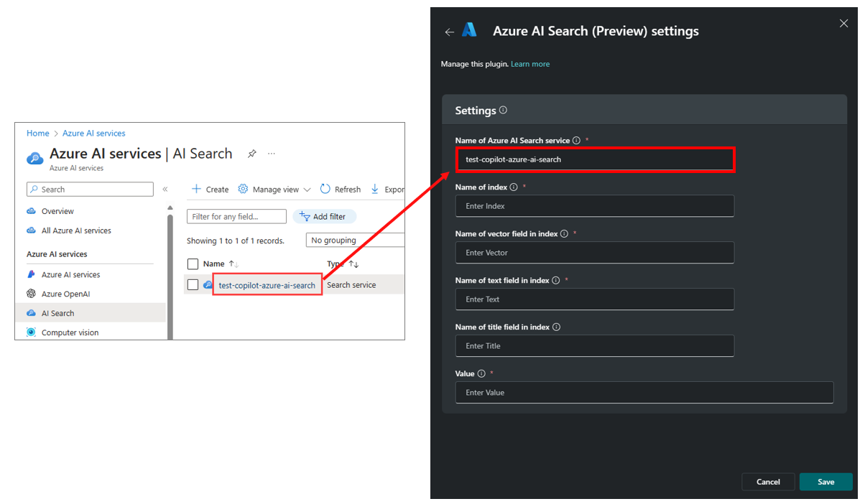The width and height of the screenshot is (865, 504).
Task: Refresh the AI Search list
Action: click(341, 190)
